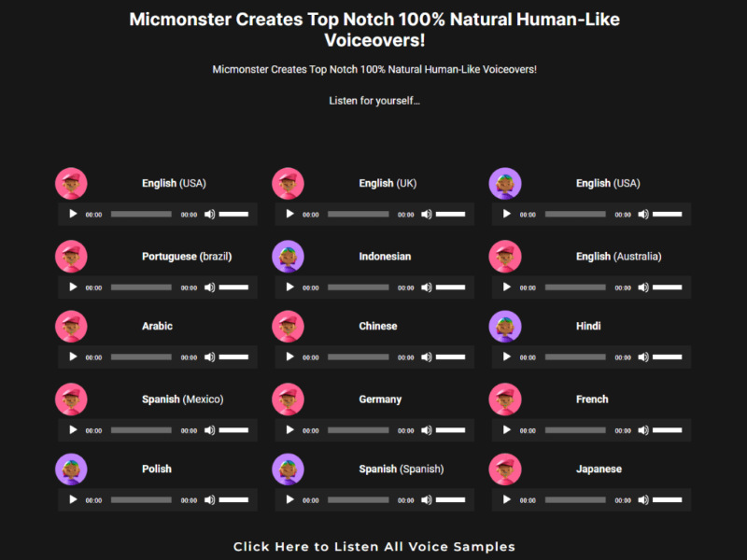
Task: Seek in the English (Australia) progress bar
Action: (x=575, y=287)
